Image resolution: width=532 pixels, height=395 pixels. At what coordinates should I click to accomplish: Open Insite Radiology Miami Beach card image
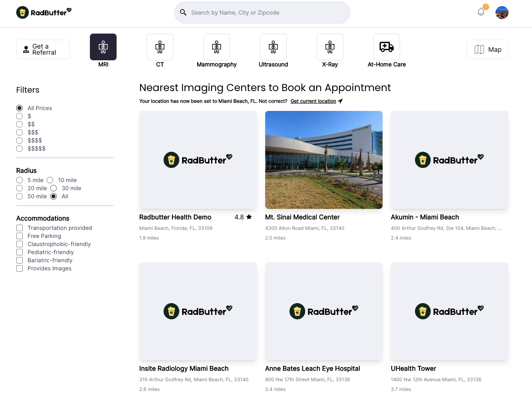198,311
